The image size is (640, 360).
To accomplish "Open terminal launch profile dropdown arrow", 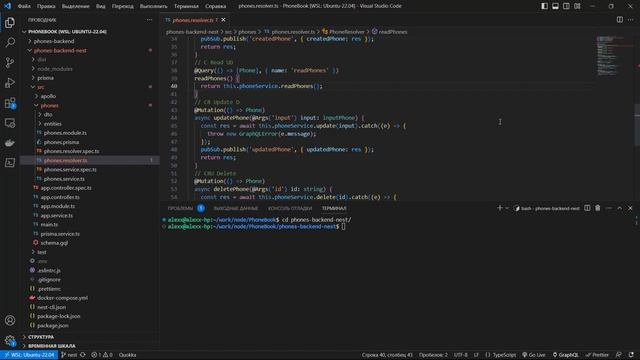I will (507, 208).
